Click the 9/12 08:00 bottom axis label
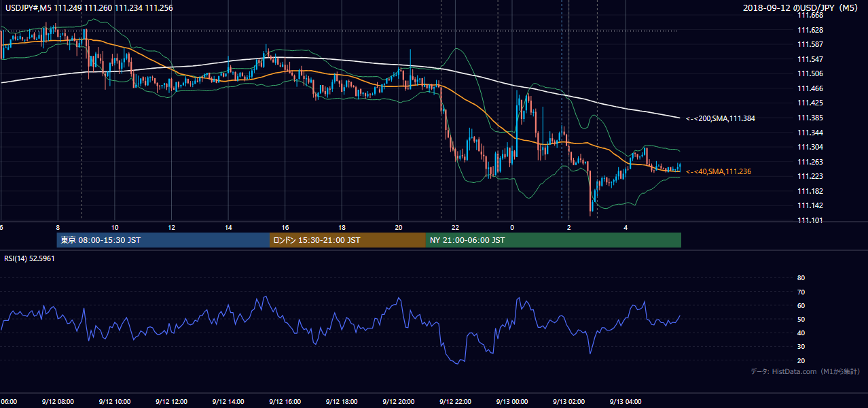 click(x=56, y=401)
